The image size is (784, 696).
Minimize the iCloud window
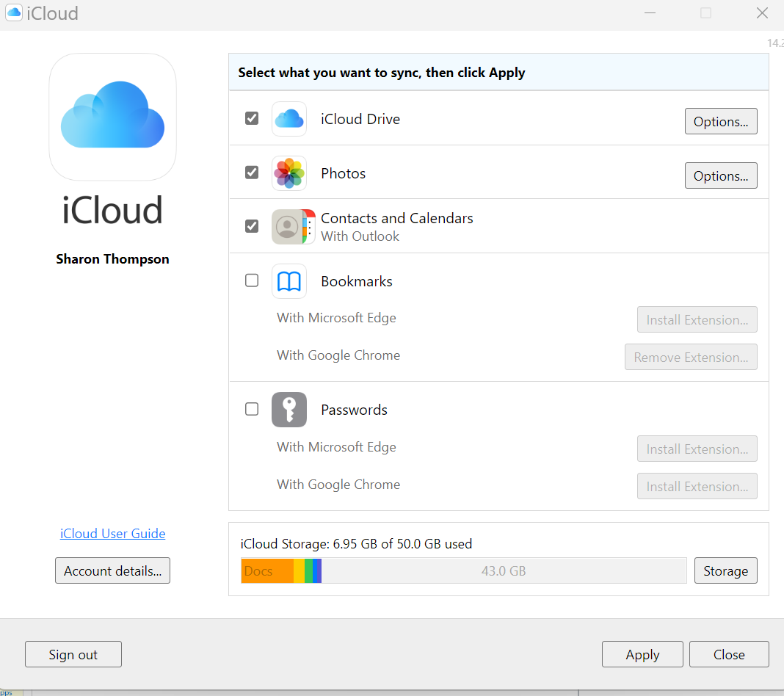[x=650, y=13]
